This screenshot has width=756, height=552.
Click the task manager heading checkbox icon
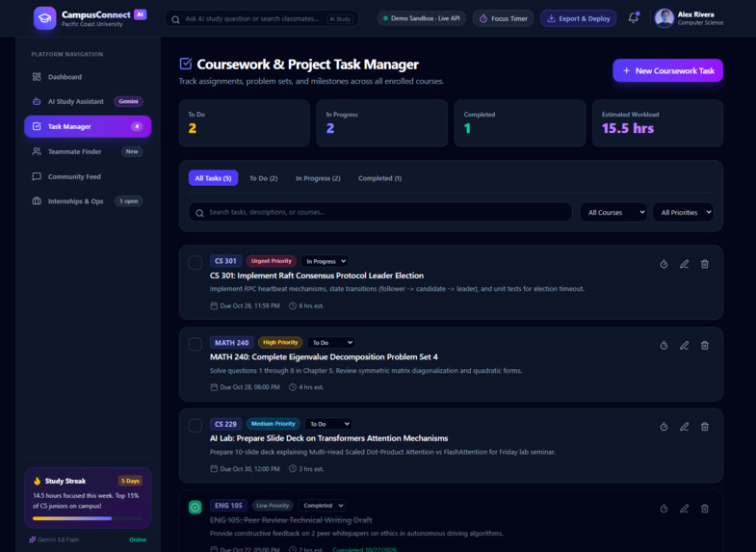pyautogui.click(x=186, y=64)
